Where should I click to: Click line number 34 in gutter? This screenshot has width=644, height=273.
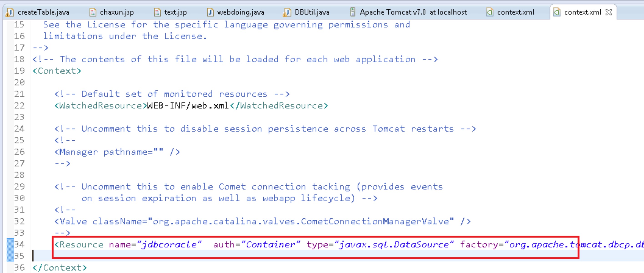(x=20, y=244)
